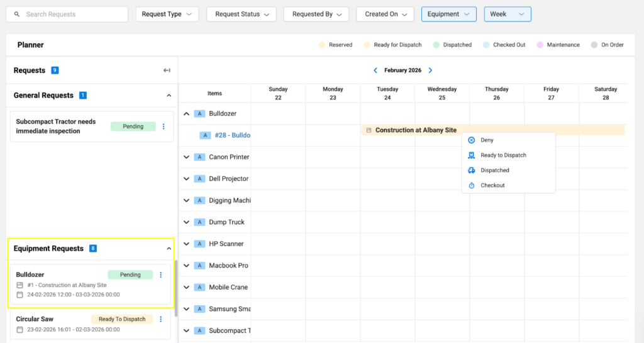The image size is (644, 343).
Task: Open three-dot menu for Subcompact Tractor request
Action: 164,127
